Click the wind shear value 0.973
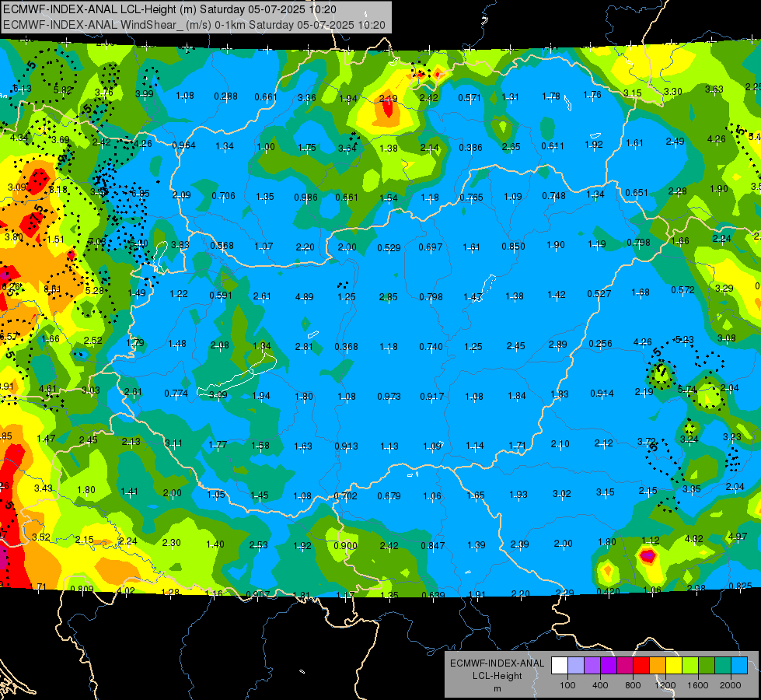This screenshot has height=700, width=761. pyautogui.click(x=389, y=397)
